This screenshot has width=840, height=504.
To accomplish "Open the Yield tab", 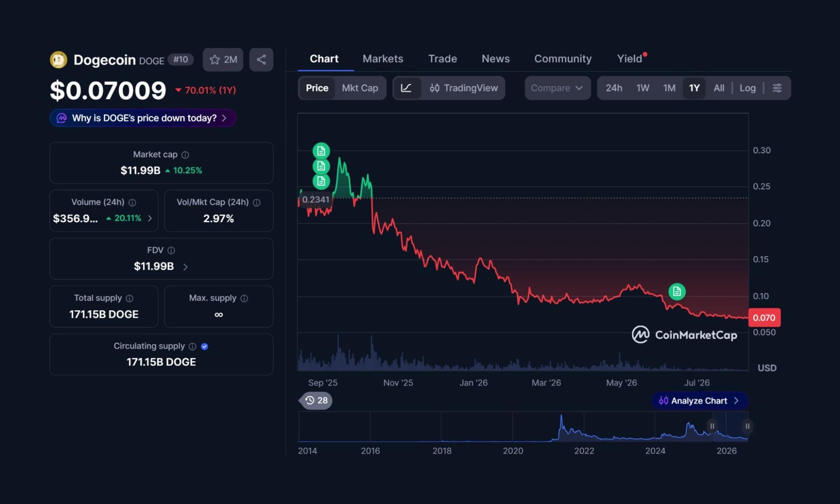I will pyautogui.click(x=629, y=58).
